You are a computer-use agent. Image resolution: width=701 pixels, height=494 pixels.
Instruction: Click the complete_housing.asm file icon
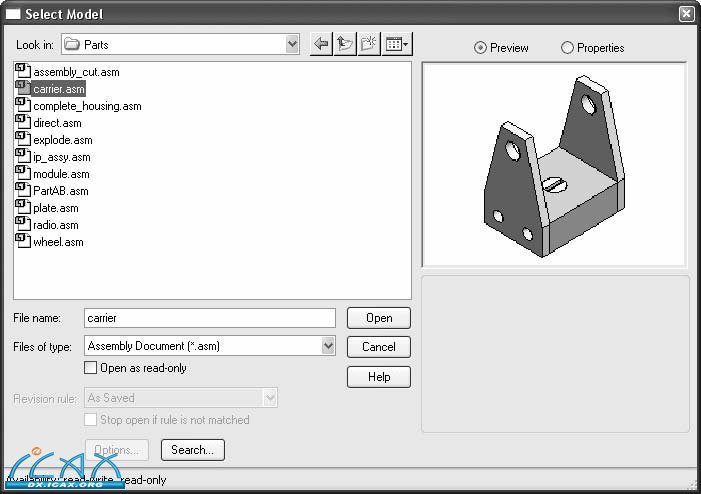click(23, 105)
